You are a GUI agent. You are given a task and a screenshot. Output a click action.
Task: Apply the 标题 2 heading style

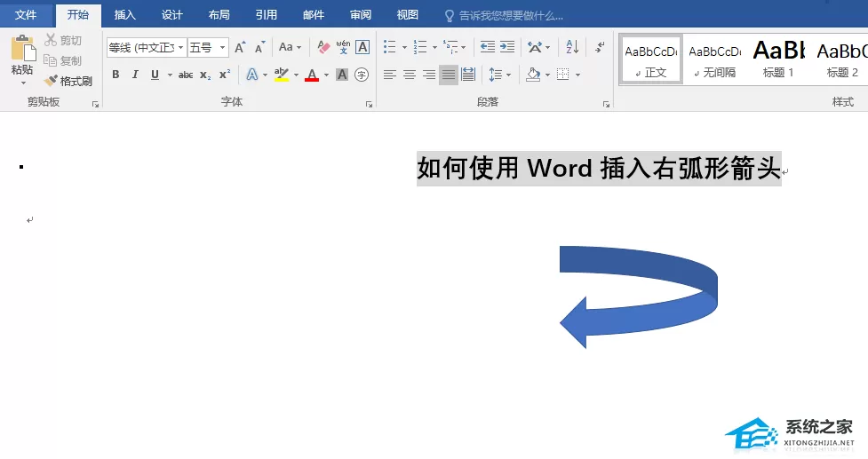841,59
